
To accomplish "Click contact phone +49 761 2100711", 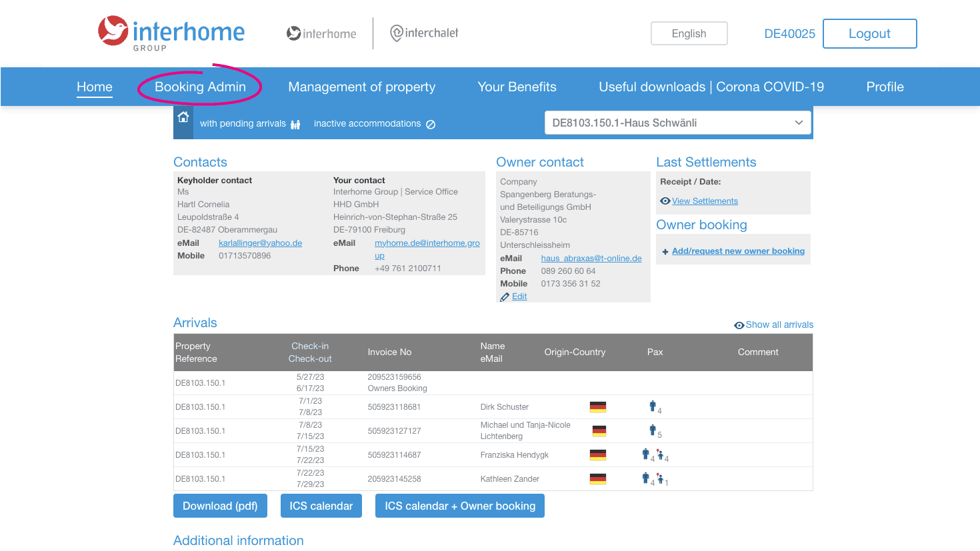I will coord(408,269).
